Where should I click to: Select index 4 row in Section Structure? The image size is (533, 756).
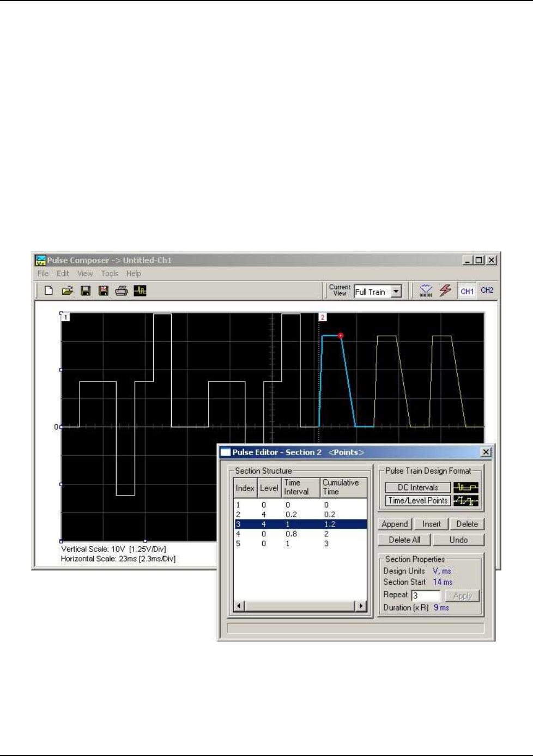tap(300, 534)
